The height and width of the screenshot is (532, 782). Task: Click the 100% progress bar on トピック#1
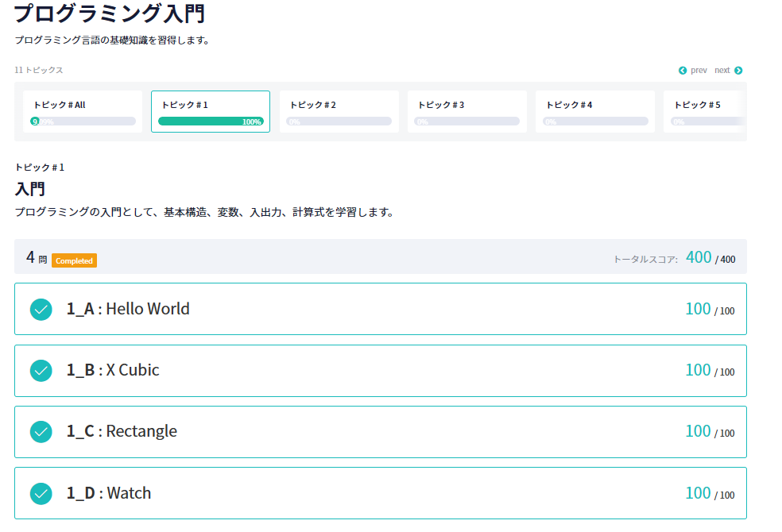211,121
